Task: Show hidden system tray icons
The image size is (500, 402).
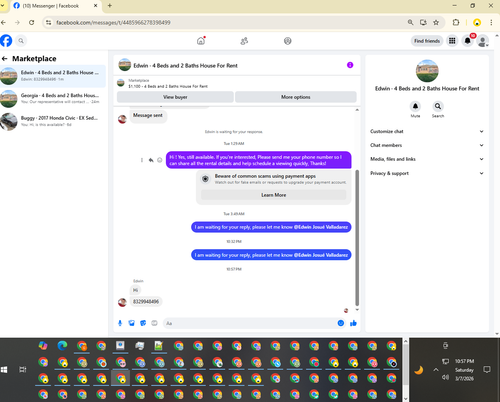Action: [436, 370]
